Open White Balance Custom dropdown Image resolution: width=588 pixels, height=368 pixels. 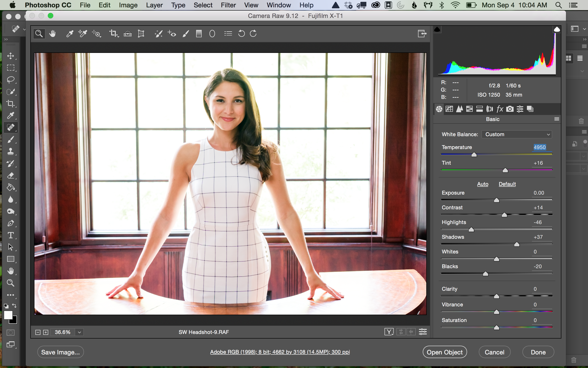click(517, 134)
